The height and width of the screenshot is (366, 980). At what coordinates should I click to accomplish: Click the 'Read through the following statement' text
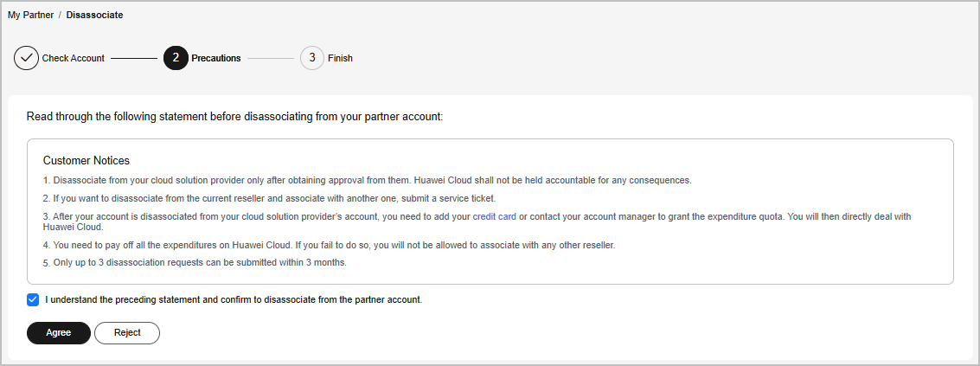pos(235,117)
